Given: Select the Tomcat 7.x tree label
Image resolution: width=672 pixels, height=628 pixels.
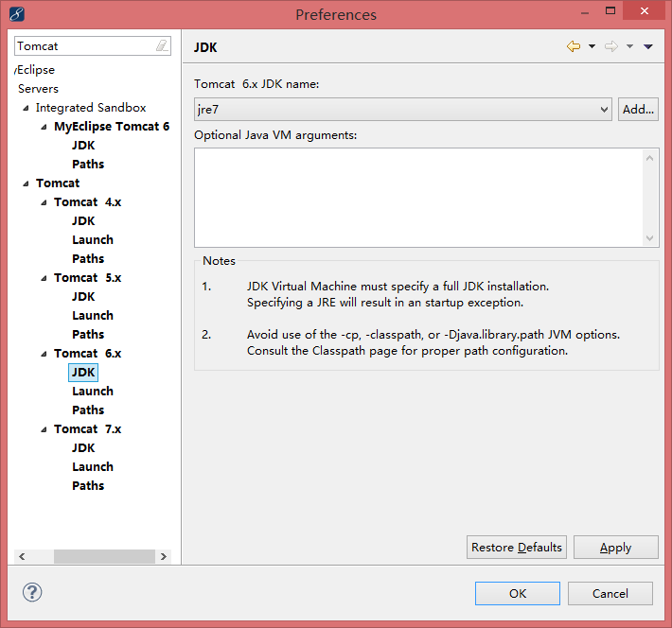Looking at the screenshot, I should coord(87,429).
